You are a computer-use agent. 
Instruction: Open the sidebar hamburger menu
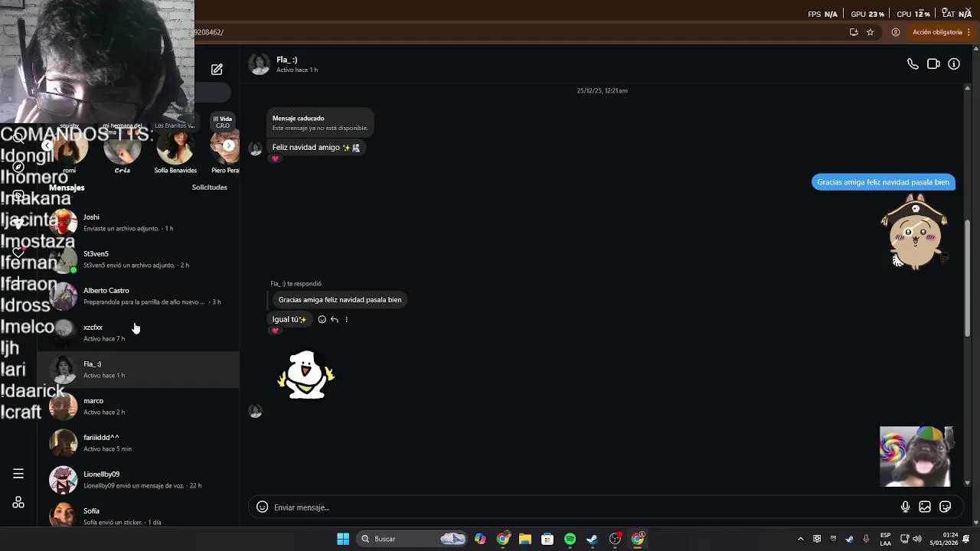pos(18,474)
